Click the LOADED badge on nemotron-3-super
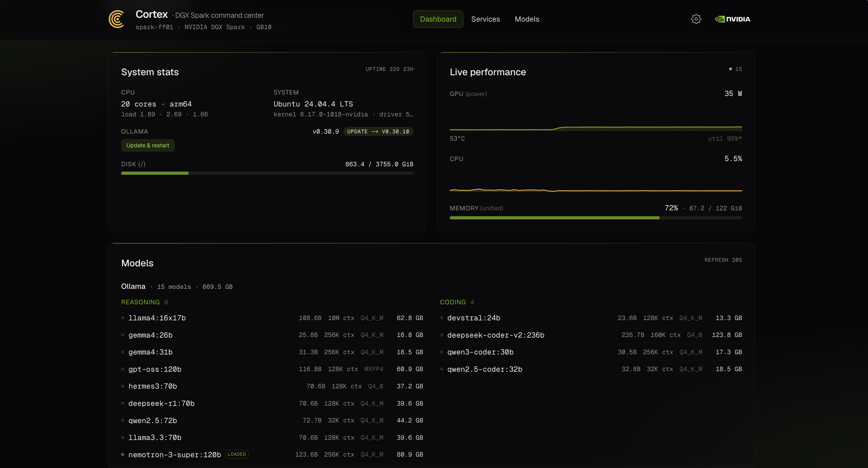This screenshot has width=868, height=468. (237, 454)
